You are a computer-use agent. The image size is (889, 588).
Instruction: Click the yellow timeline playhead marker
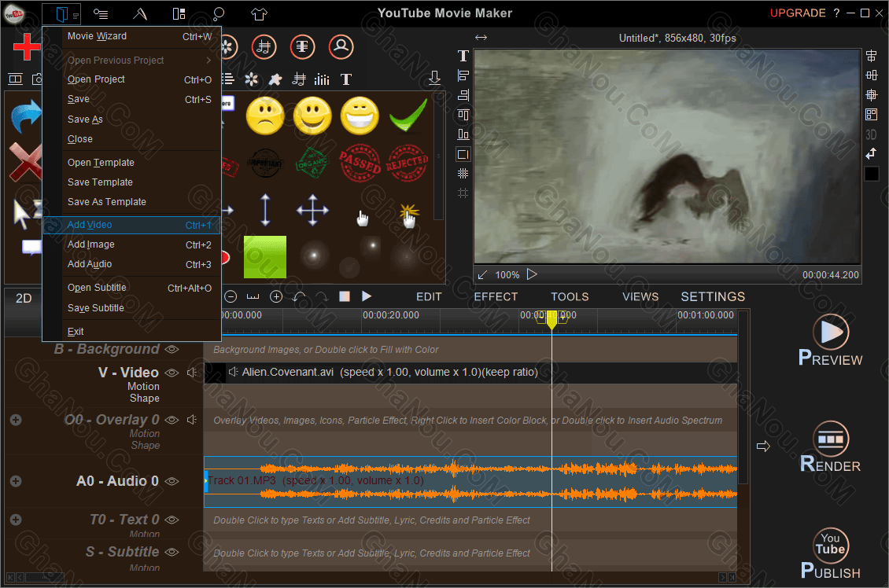click(x=551, y=320)
